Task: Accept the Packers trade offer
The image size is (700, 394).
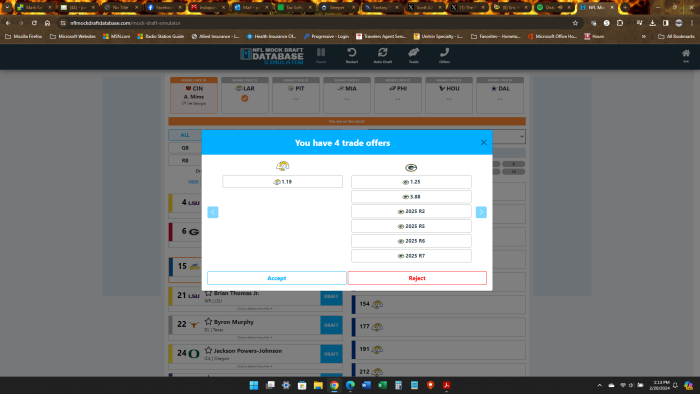Action: pos(276,278)
